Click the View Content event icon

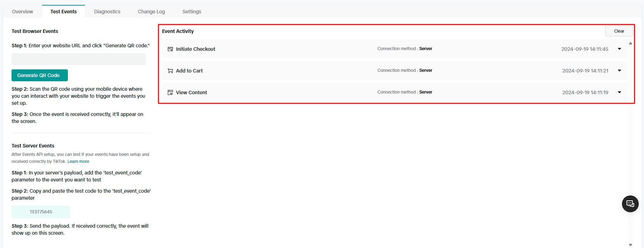[170, 92]
